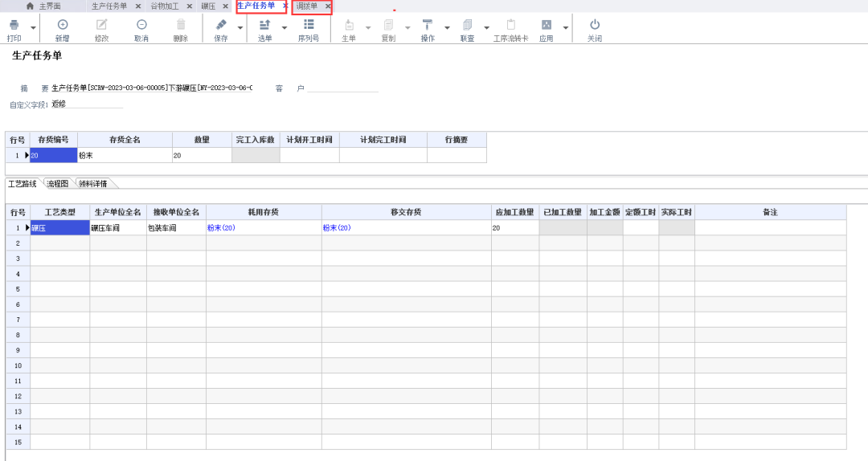Click the 工序流转卡 icon
This screenshot has height=461, width=868.
511,25
